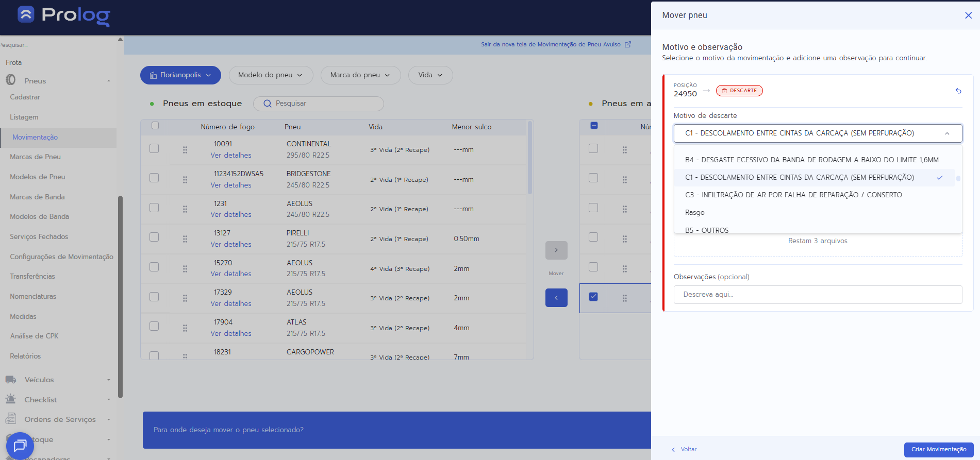Viewport: 980px width, 460px height.
Task: Collapse the Motivo de descarte combo box
Action: tap(947, 133)
